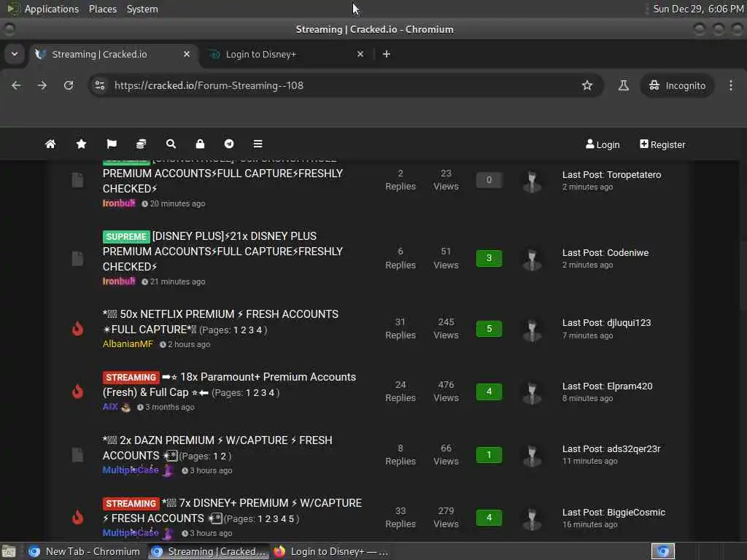Viewport: 747px width, 560px height.
Task: Go to page 4 of Netflix thread
Action: (259, 330)
